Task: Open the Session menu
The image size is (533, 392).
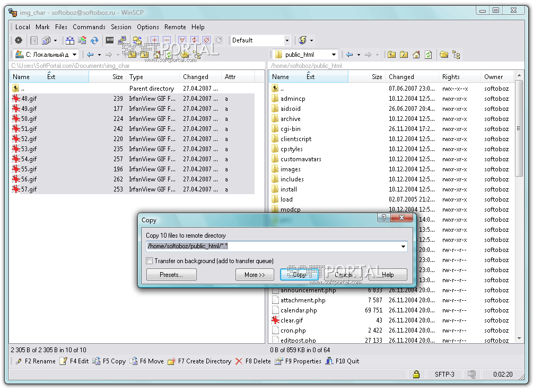Action: (121, 27)
